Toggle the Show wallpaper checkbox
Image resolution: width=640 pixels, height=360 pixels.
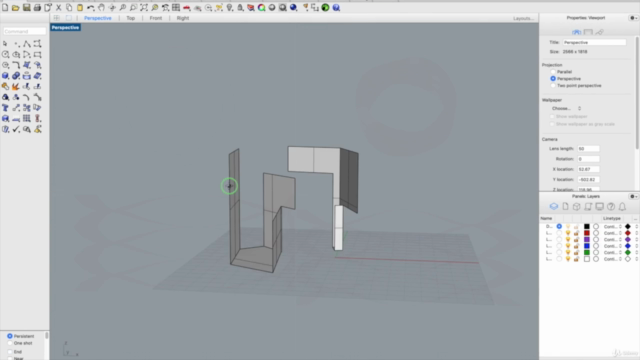(552, 116)
